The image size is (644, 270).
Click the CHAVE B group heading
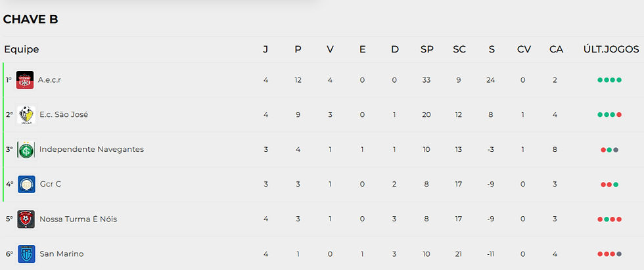coord(31,20)
